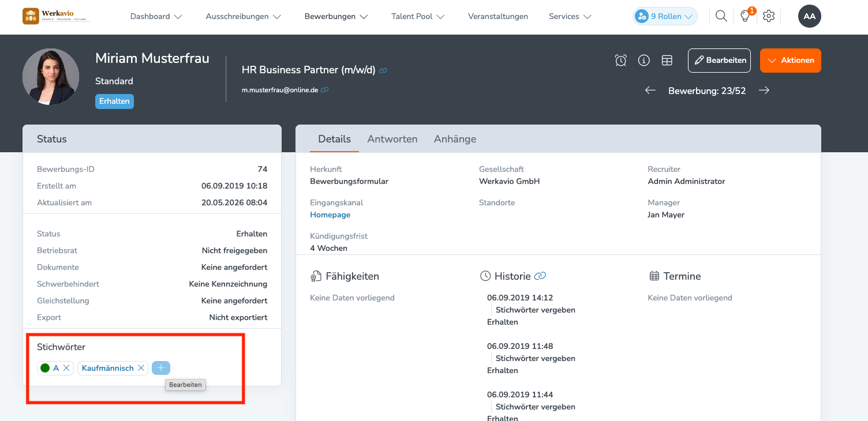The width and height of the screenshot is (868, 421).
Task: Click the Nicht exportiert value
Action: tap(238, 317)
